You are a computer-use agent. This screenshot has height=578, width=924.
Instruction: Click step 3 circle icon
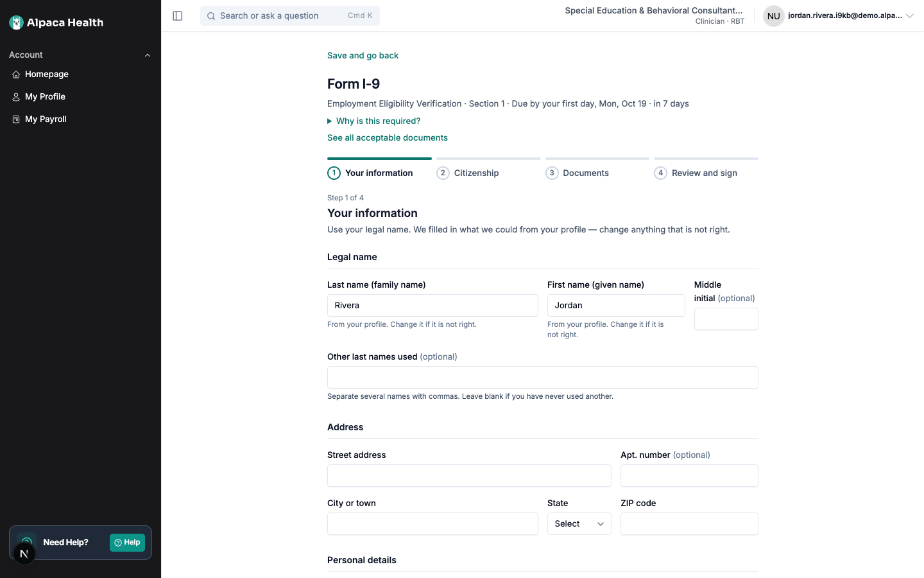552,173
